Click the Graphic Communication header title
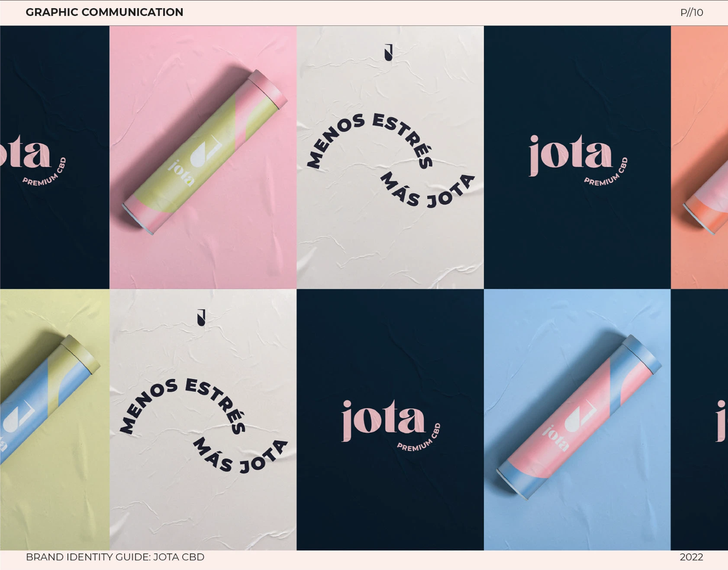The height and width of the screenshot is (570, 728). [104, 12]
